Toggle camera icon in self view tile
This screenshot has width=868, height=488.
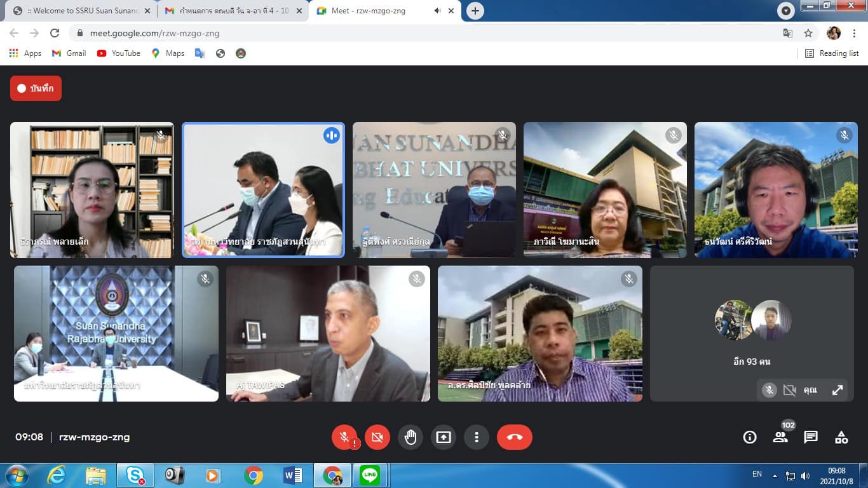point(789,390)
